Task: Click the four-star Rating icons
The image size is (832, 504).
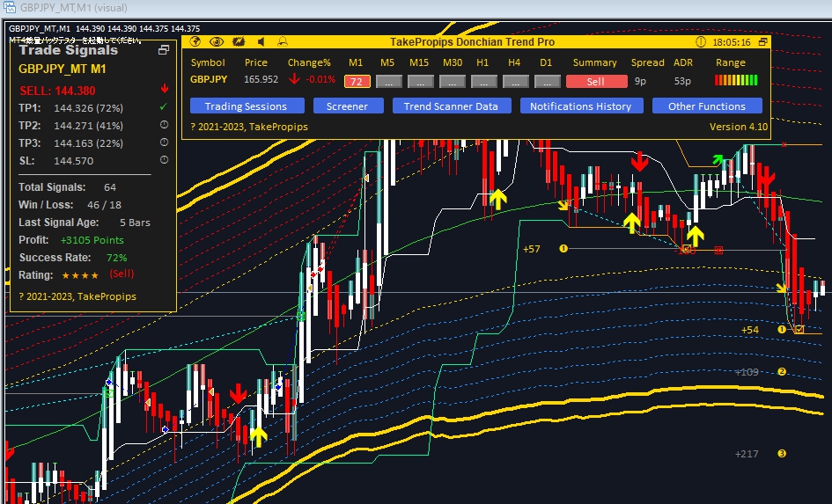Action: point(80,275)
